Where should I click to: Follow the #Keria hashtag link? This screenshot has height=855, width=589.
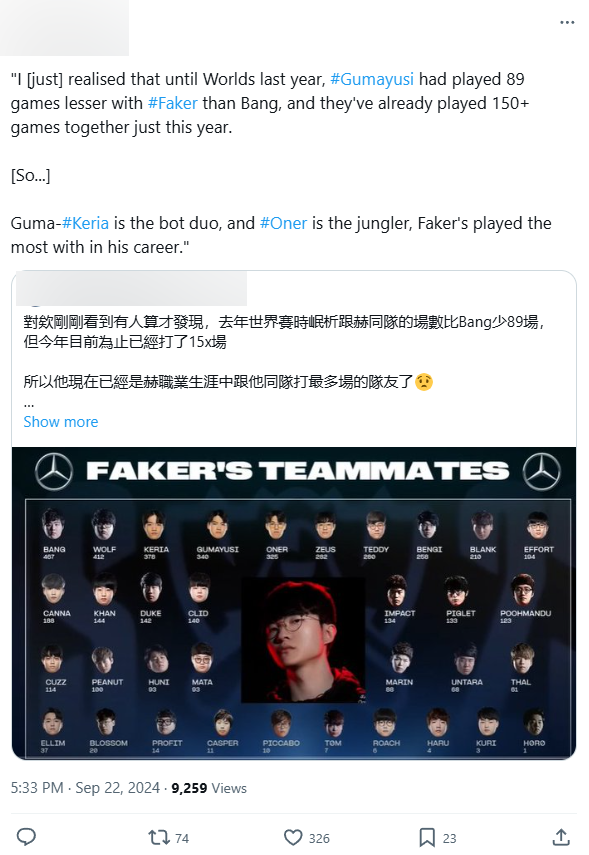[85, 223]
